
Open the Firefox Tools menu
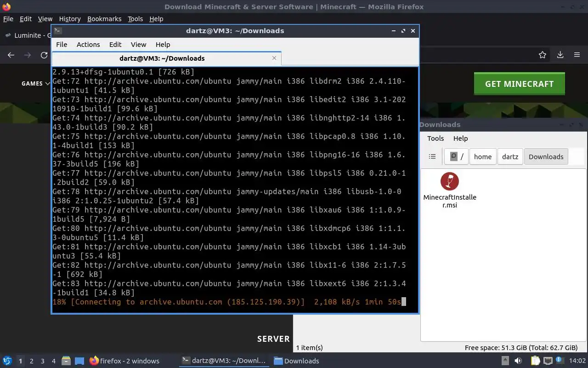135,19
